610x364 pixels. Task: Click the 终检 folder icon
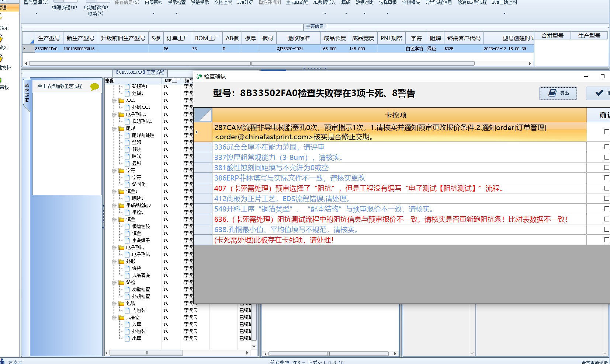121,282
